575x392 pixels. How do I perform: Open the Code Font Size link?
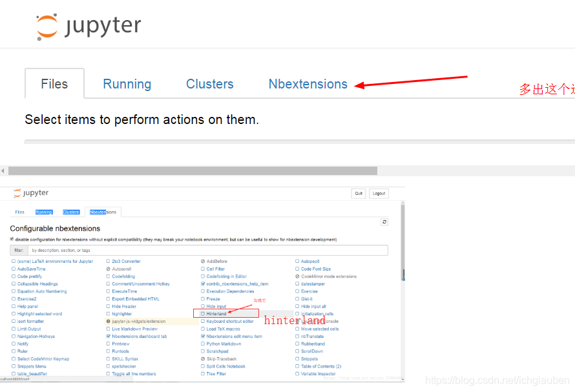point(316,269)
